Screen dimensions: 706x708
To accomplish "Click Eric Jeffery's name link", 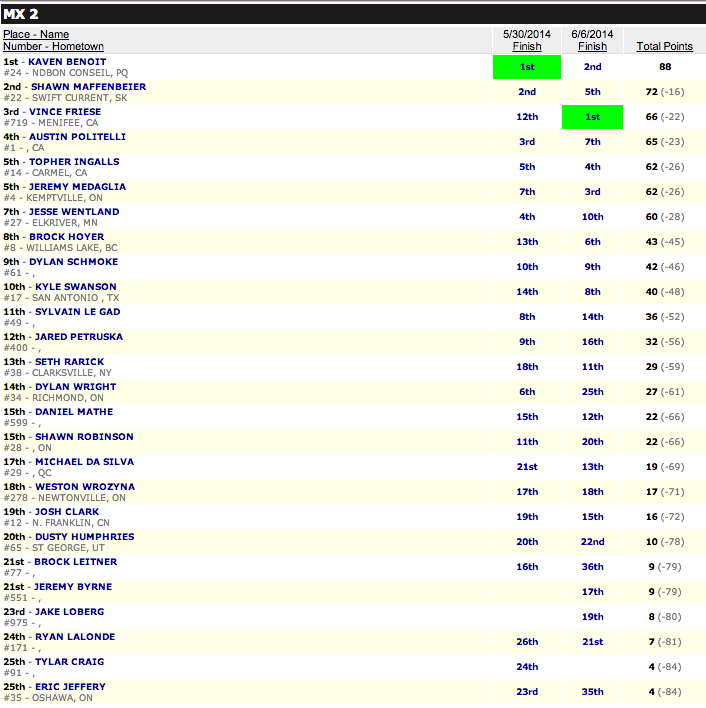I will click(x=70, y=687).
